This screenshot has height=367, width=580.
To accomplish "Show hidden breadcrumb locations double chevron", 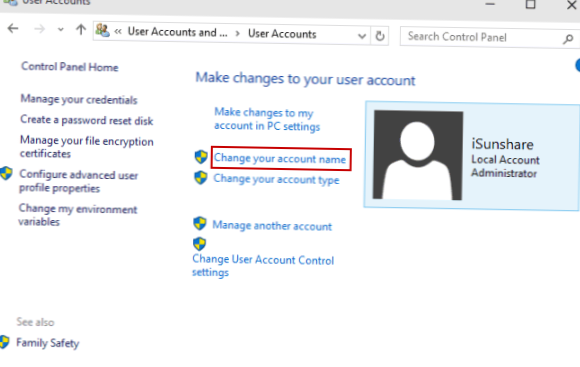I will click(x=118, y=32).
